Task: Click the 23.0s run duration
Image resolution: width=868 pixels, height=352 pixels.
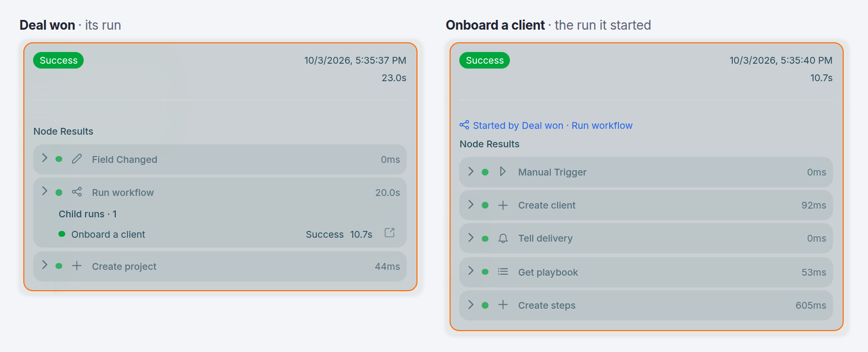Action: tap(394, 78)
